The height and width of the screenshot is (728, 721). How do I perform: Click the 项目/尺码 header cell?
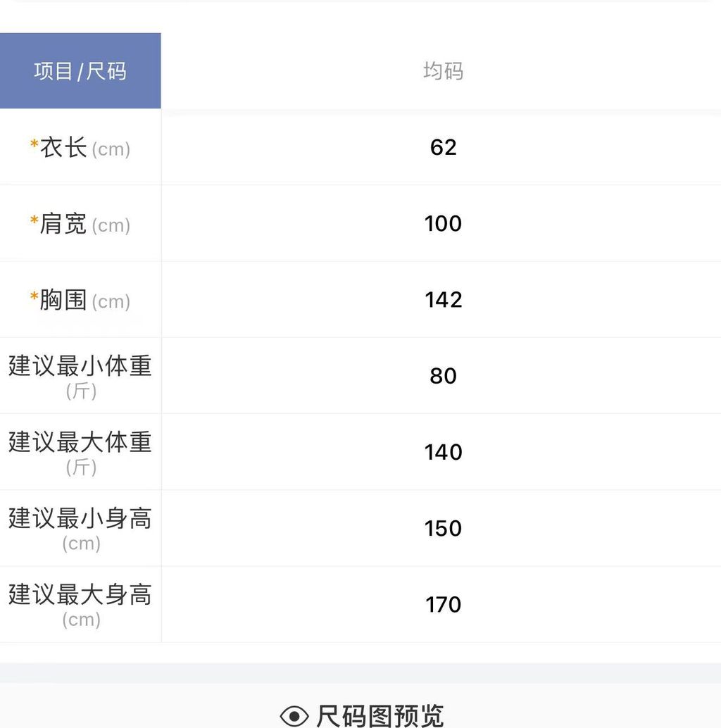pyautogui.click(x=80, y=71)
